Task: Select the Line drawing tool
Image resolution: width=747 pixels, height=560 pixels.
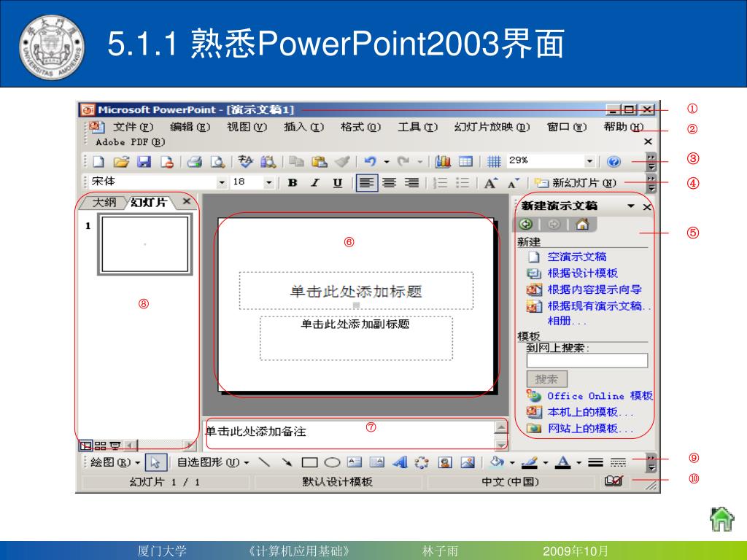Action: (263, 462)
